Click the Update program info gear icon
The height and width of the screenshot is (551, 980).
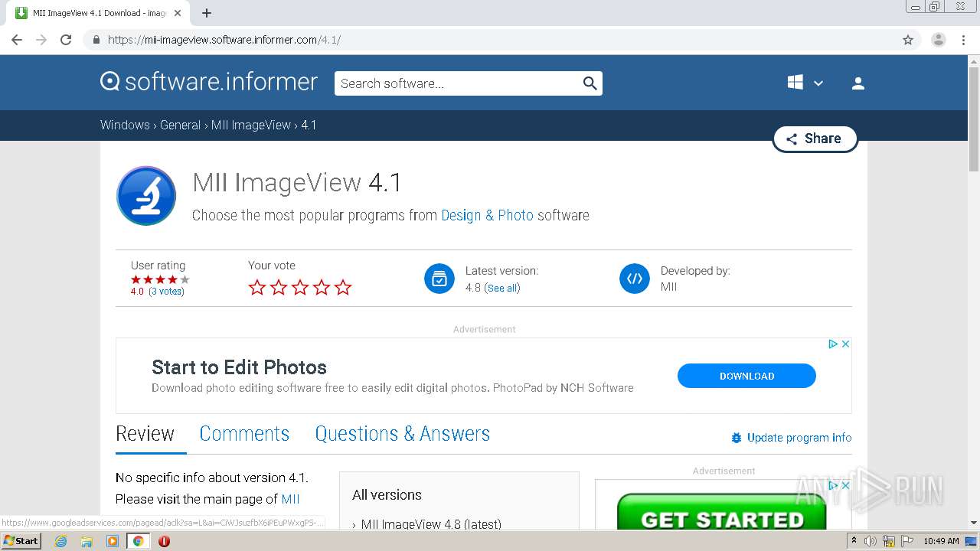737,438
